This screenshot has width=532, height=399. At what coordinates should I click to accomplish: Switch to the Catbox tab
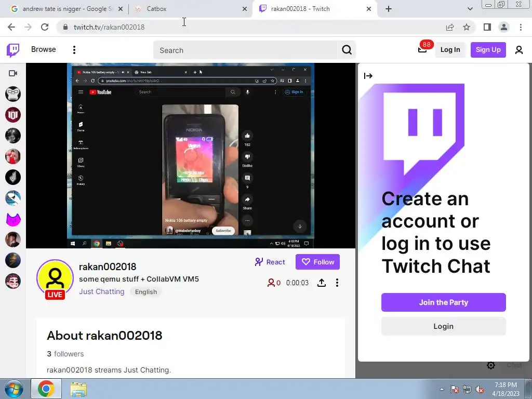(x=190, y=9)
